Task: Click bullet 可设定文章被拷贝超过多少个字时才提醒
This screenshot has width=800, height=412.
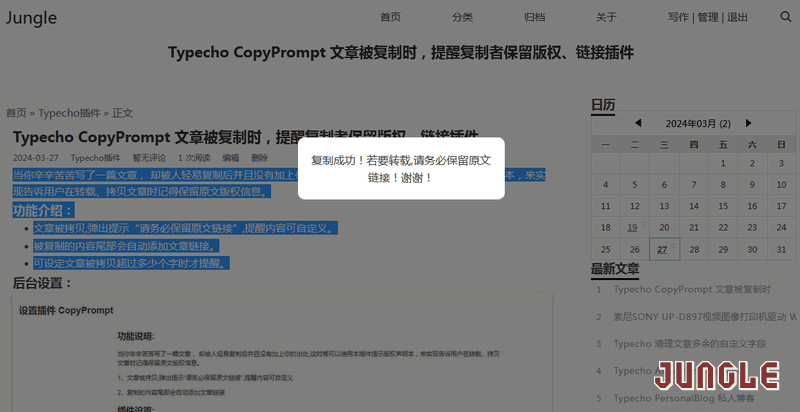Action: coord(132,263)
